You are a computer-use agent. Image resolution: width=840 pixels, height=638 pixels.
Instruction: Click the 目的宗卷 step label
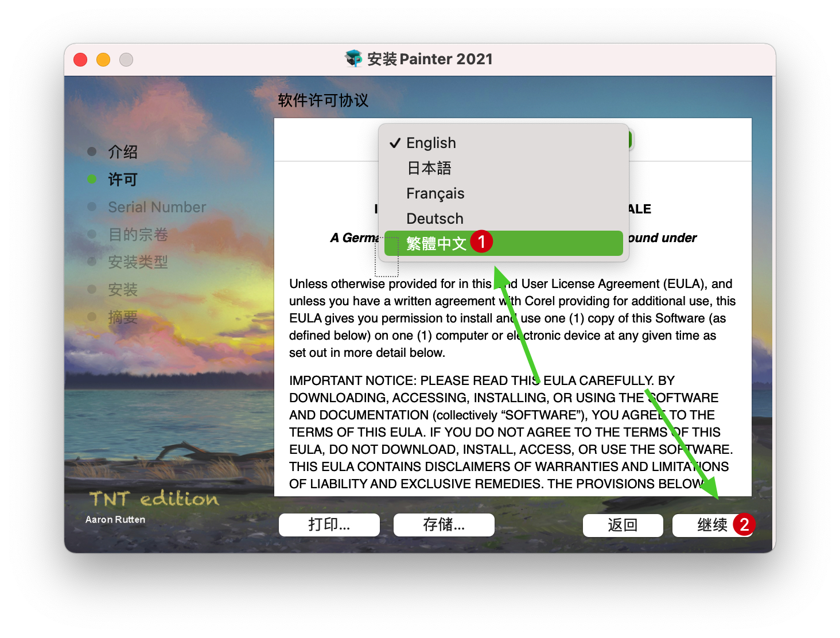click(138, 235)
